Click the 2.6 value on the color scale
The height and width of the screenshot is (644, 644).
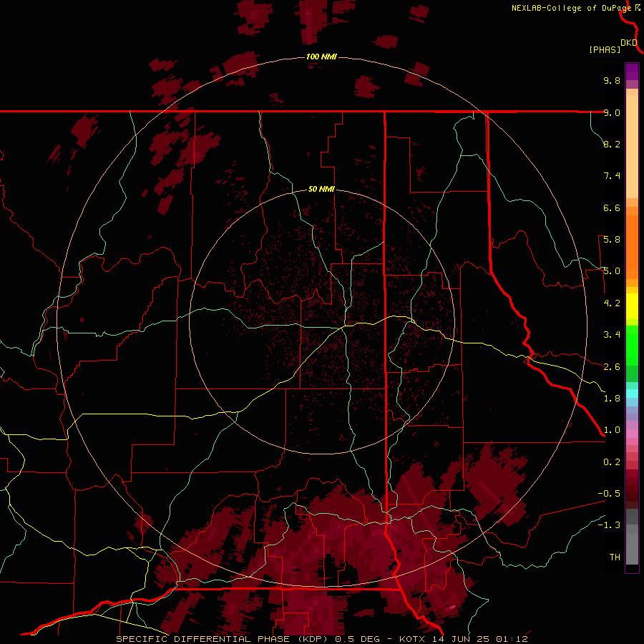tap(612, 367)
